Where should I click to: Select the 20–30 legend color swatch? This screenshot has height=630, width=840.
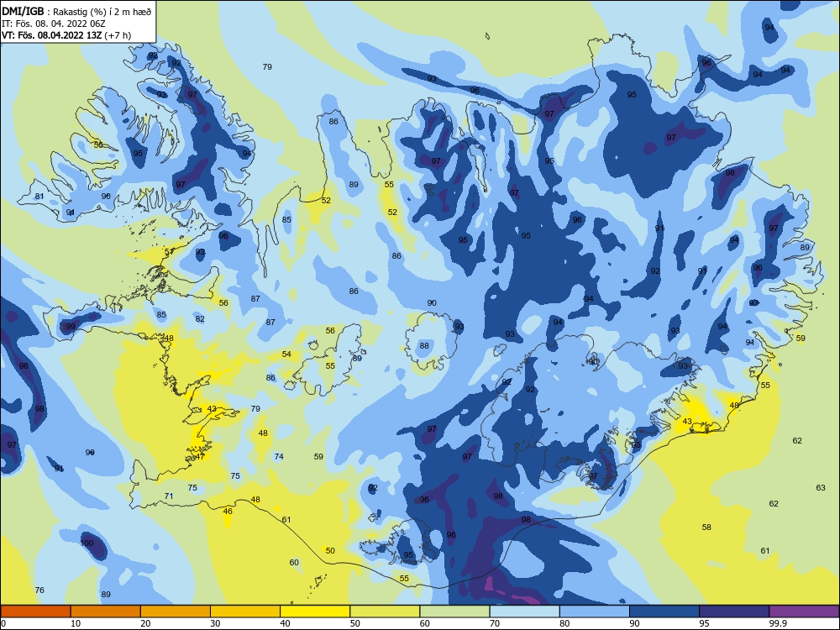click(176, 612)
